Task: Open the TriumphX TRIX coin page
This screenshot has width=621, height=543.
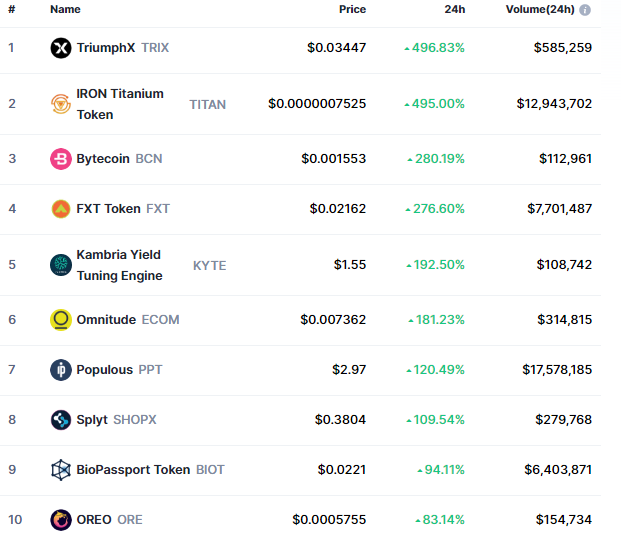Action: [x=123, y=48]
